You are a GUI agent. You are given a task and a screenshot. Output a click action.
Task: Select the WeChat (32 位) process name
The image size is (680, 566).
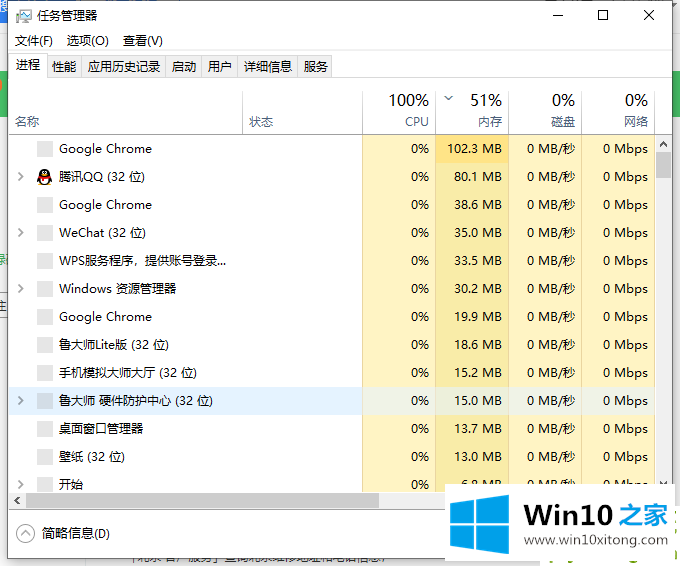click(102, 233)
